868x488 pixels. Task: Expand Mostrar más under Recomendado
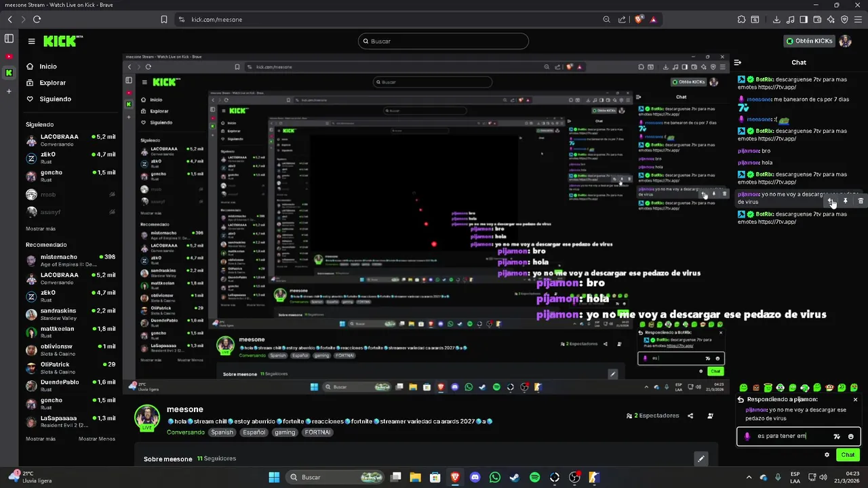pyautogui.click(x=41, y=439)
